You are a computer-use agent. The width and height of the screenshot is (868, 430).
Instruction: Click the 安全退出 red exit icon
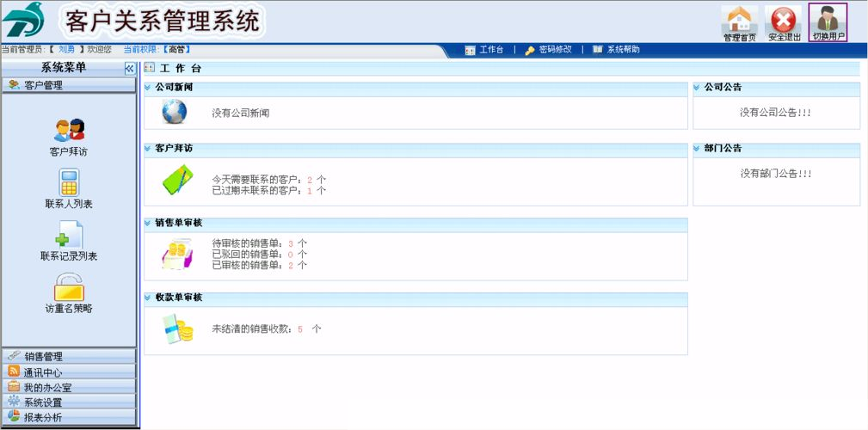[784, 20]
